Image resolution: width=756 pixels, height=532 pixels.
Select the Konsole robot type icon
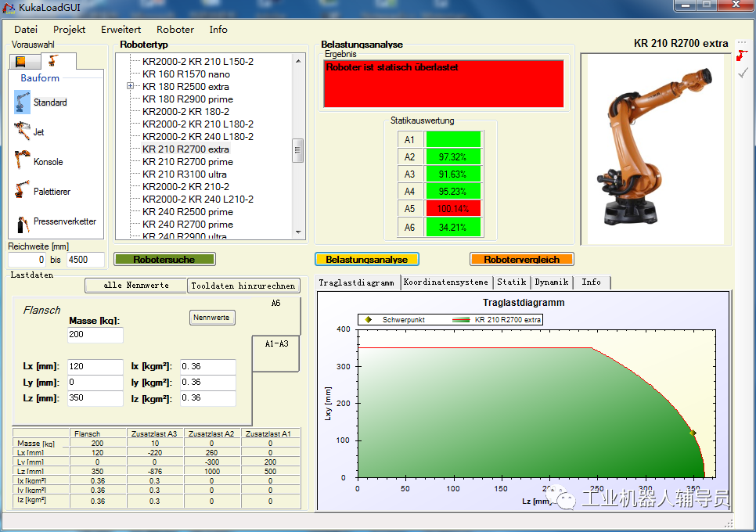pyautogui.click(x=22, y=160)
